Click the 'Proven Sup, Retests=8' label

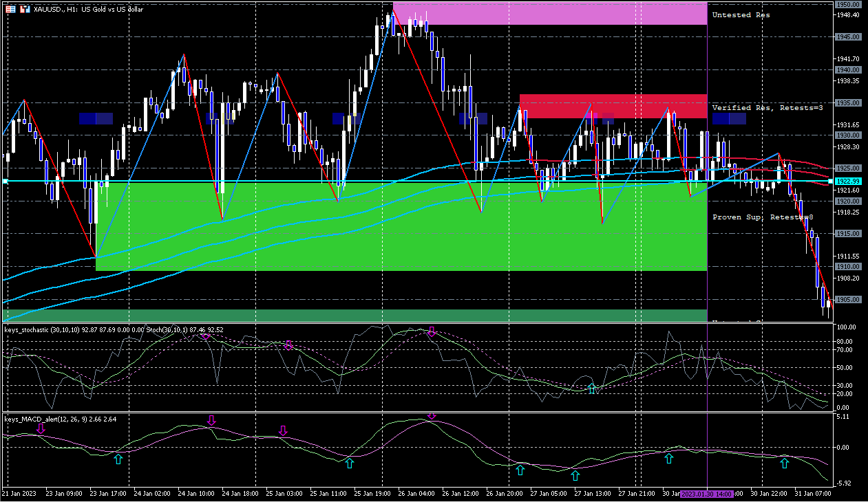tap(762, 217)
